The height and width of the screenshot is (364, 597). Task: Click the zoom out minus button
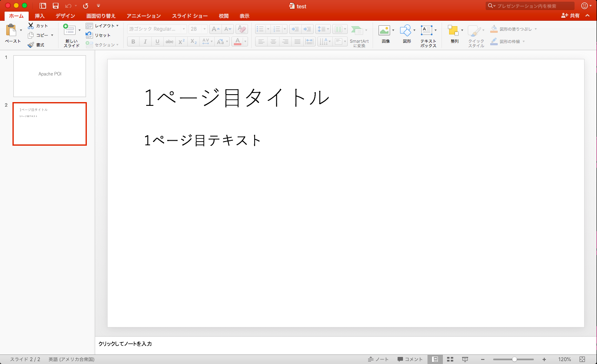click(483, 359)
